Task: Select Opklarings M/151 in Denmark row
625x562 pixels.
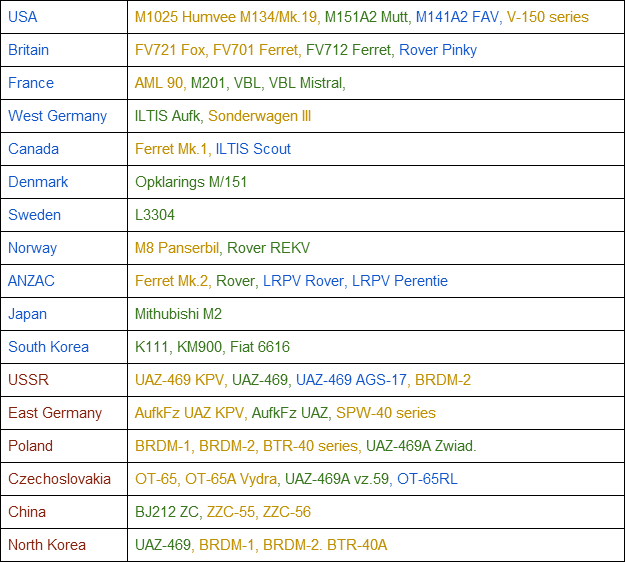Action: (x=191, y=182)
